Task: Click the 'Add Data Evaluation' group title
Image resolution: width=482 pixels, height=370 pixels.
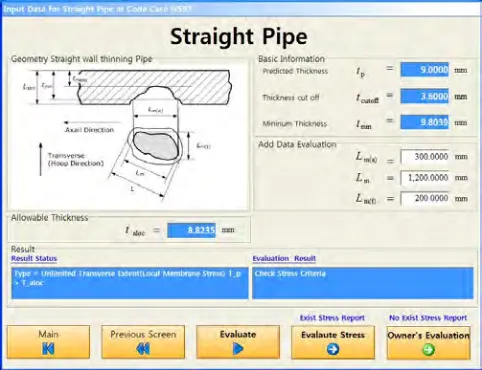Action: pos(297,144)
